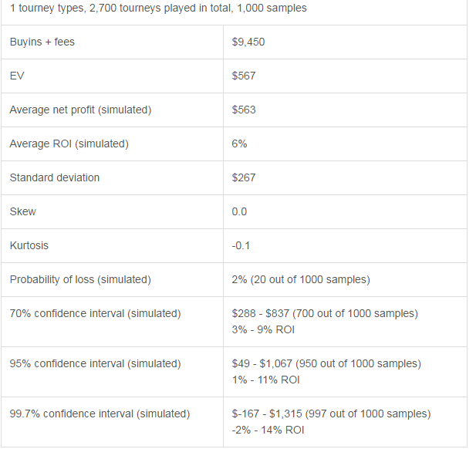Select the 0.0 skew value
The image size is (476, 449).
coord(239,211)
